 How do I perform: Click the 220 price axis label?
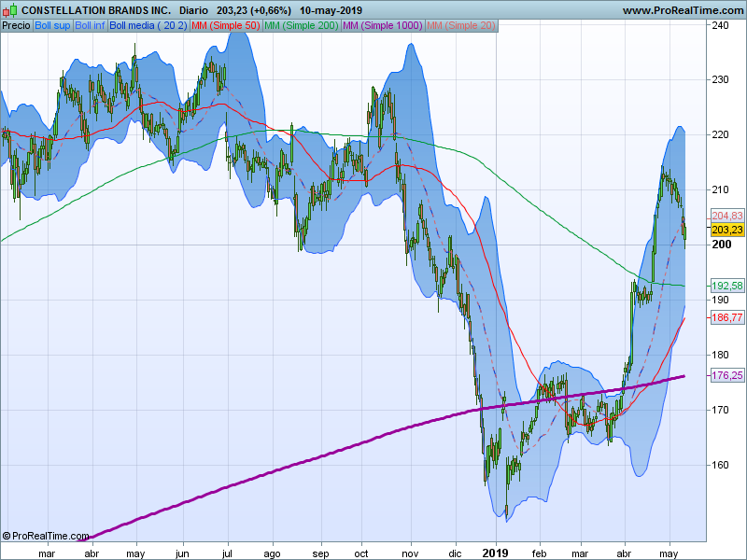click(720, 134)
